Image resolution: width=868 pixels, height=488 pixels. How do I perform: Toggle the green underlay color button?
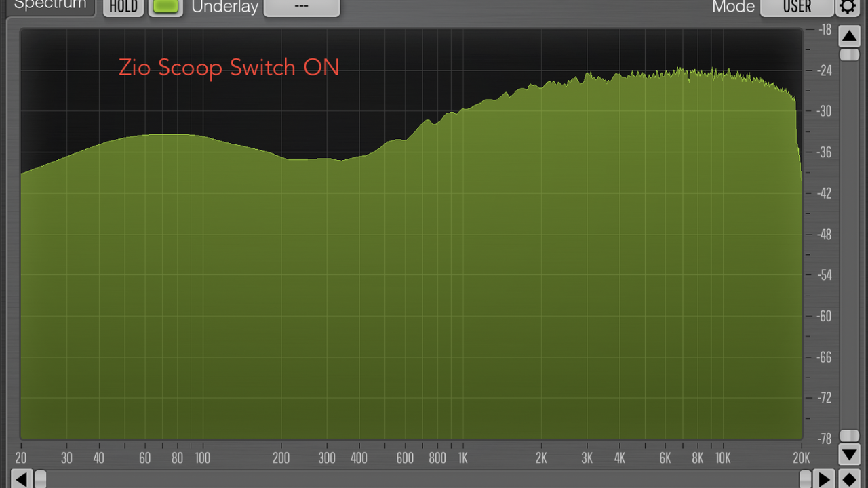[165, 7]
